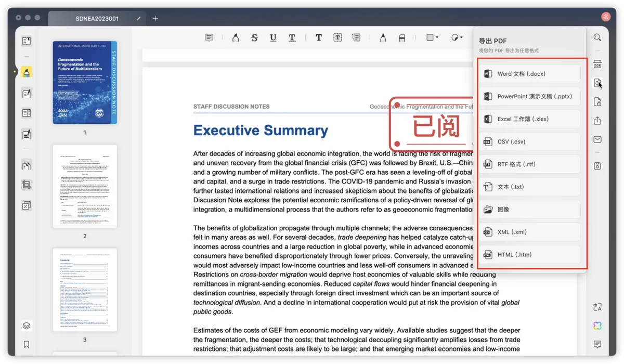
Task: Click the Export PDF icon in right sidebar
Action: click(597, 83)
